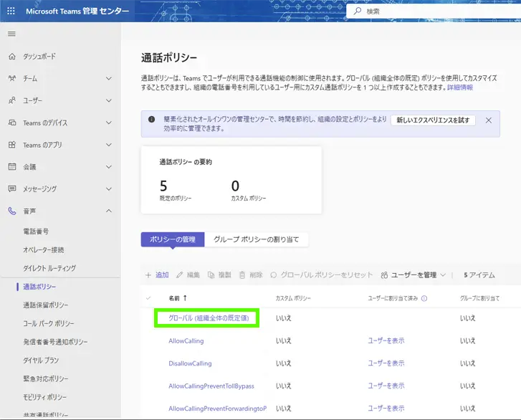Open the AllowCallingPreventTollBypass policy

(x=211, y=386)
